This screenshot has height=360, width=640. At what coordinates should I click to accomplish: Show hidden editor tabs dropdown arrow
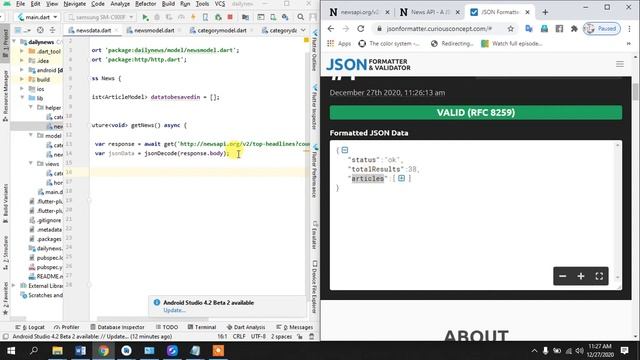[303, 30]
